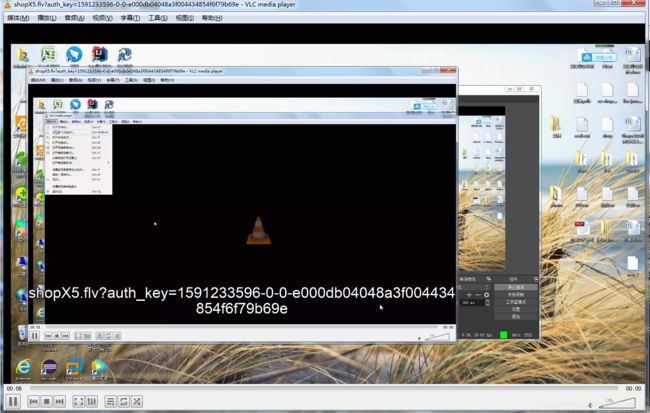Click the VLC cone icon in title bar

pos(7,5)
